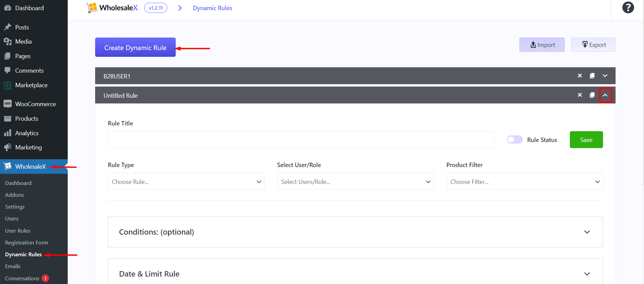644x284 pixels.
Task: Go to Registration Form submenu
Action: [27, 242]
